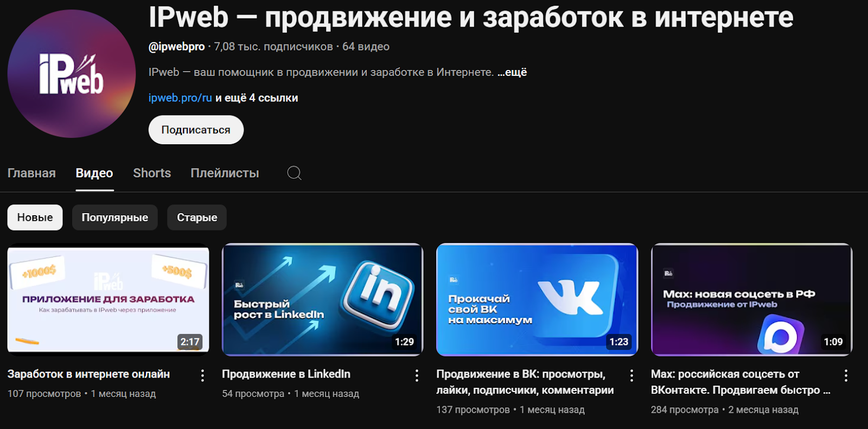The image size is (868, 429).
Task: Open Продвижение в ВК: просмотры, лайки title
Action: tap(525, 382)
